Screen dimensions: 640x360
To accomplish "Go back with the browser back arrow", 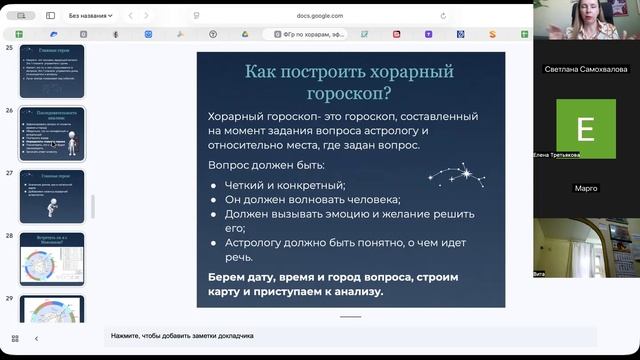I will click(x=131, y=16).
